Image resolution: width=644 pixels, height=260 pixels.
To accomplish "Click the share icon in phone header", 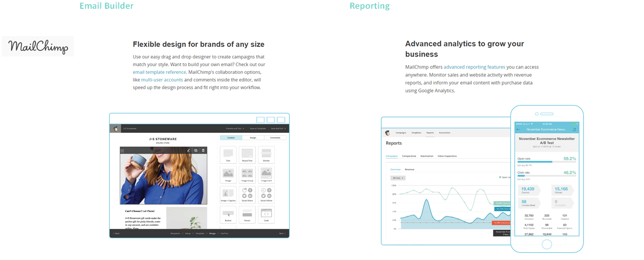I will pyautogui.click(x=575, y=130).
